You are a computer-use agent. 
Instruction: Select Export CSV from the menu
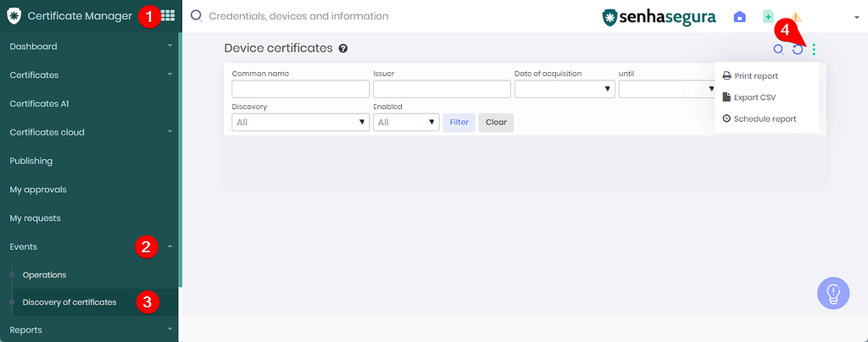[x=749, y=97]
